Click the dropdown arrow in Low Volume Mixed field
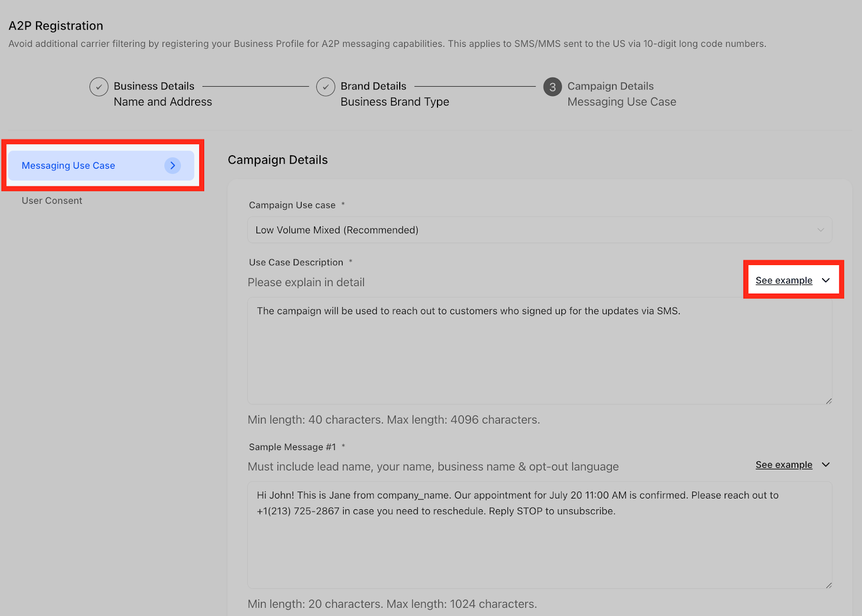862x616 pixels. [821, 230]
